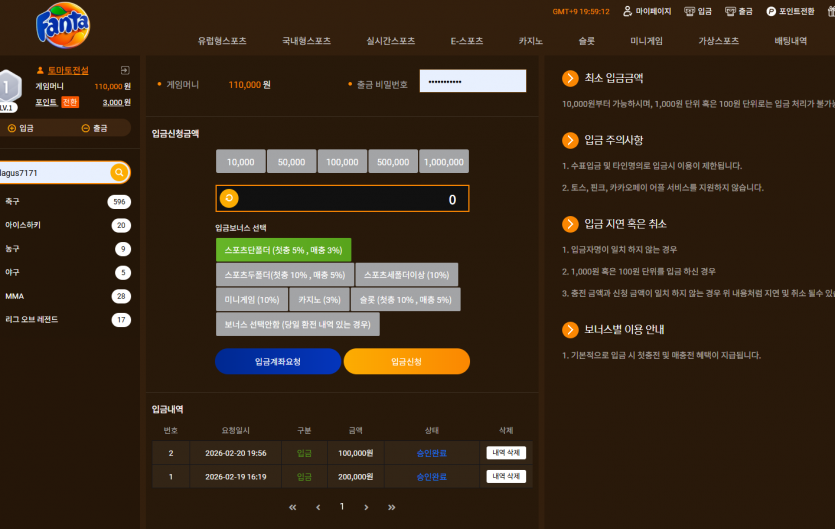Go to next page of 입금내역
Image resolution: width=835 pixels, height=529 pixels.
point(366,507)
